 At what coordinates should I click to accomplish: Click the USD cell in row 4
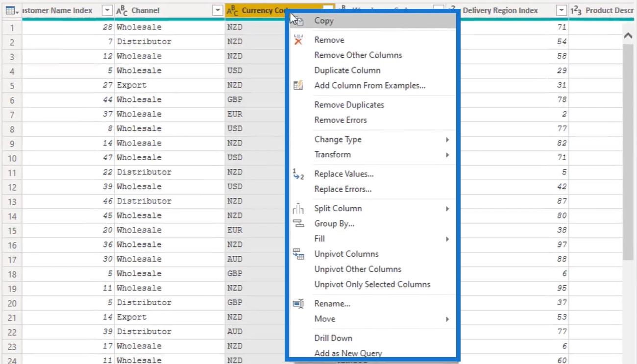point(255,71)
